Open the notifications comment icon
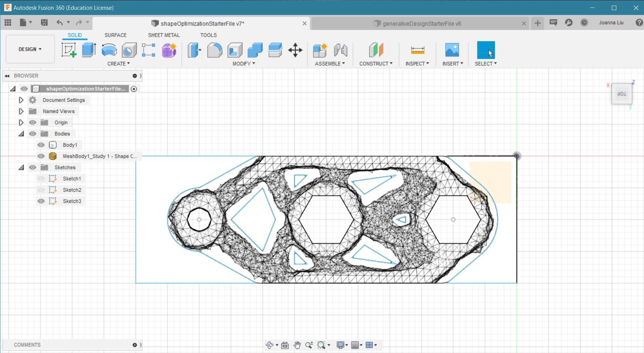 [x=553, y=22]
